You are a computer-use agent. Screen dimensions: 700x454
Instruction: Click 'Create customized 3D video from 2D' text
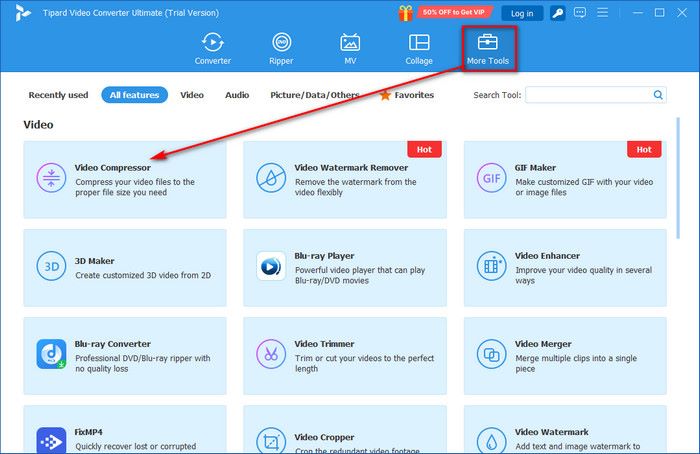[143, 275]
